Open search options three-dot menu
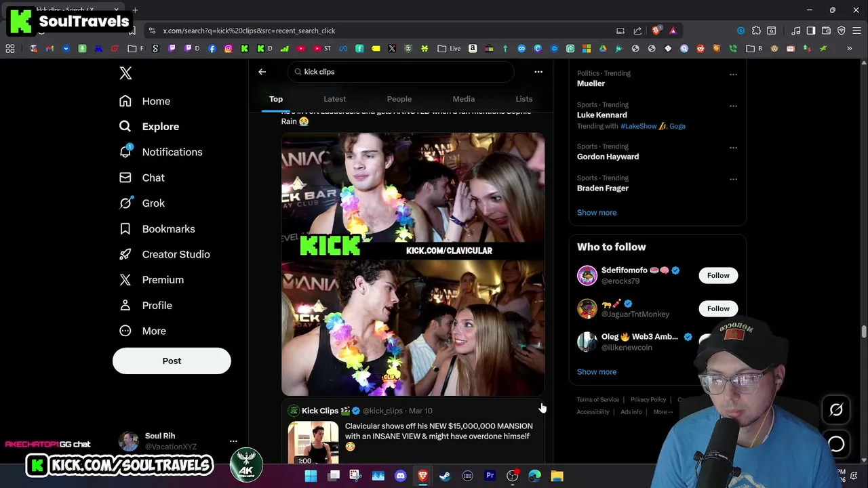The height and width of the screenshot is (488, 868). click(538, 72)
